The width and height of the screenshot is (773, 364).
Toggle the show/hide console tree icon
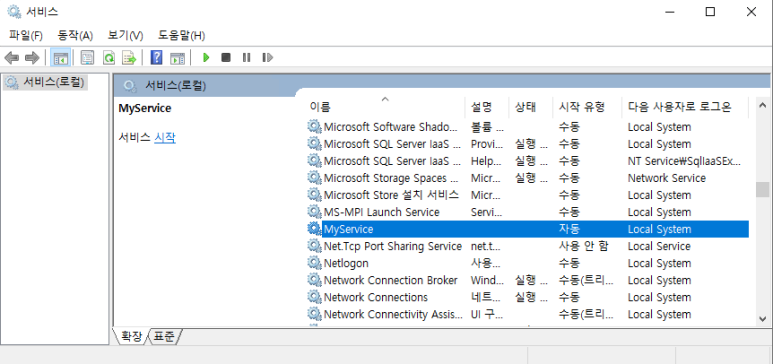pos(61,58)
